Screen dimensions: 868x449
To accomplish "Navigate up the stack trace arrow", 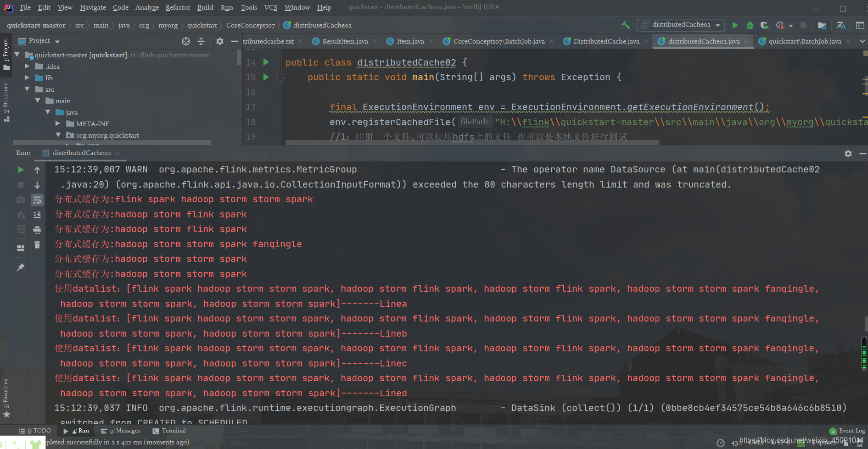I will [x=37, y=170].
